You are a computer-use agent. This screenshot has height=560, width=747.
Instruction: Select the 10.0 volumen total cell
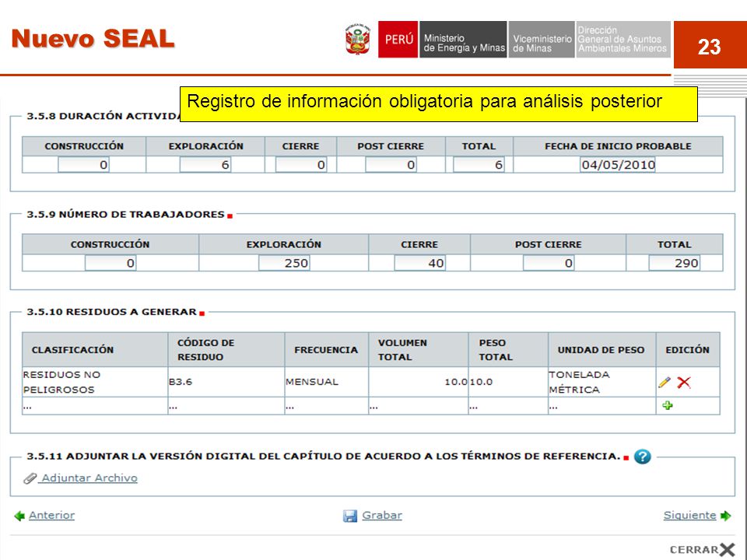[x=419, y=382]
